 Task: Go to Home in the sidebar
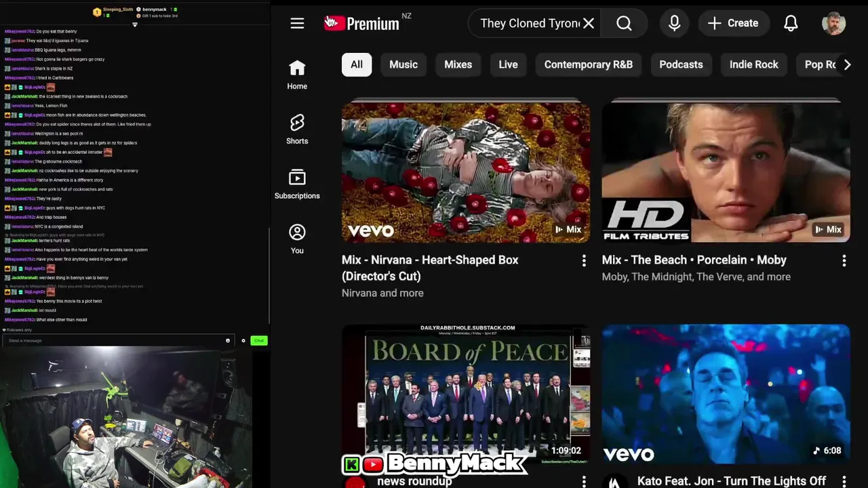pyautogui.click(x=297, y=75)
